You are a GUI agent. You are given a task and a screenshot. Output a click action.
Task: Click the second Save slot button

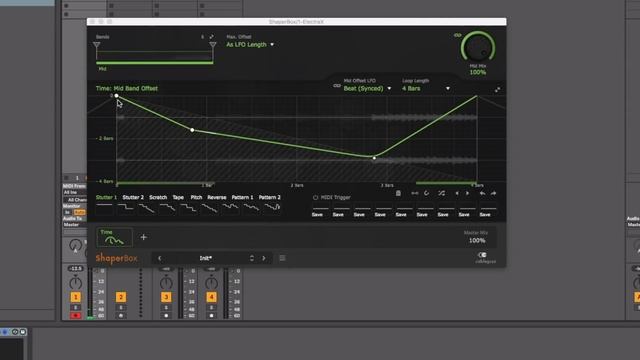(338, 215)
